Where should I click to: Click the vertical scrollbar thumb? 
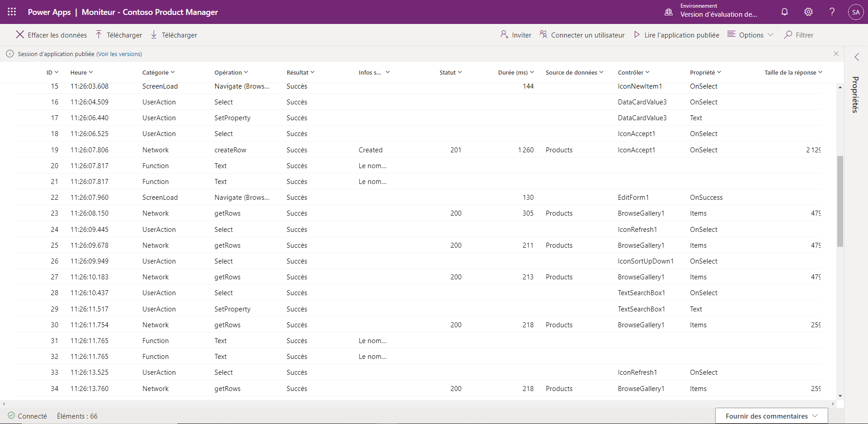coord(840,201)
